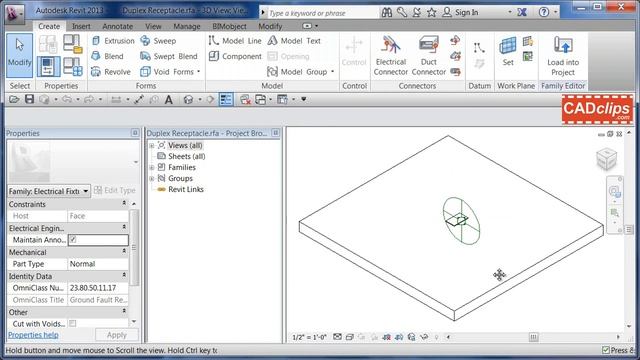Click the favorites star icon
Image resolution: width=640 pixels, height=360 pixels.
(x=431, y=13)
